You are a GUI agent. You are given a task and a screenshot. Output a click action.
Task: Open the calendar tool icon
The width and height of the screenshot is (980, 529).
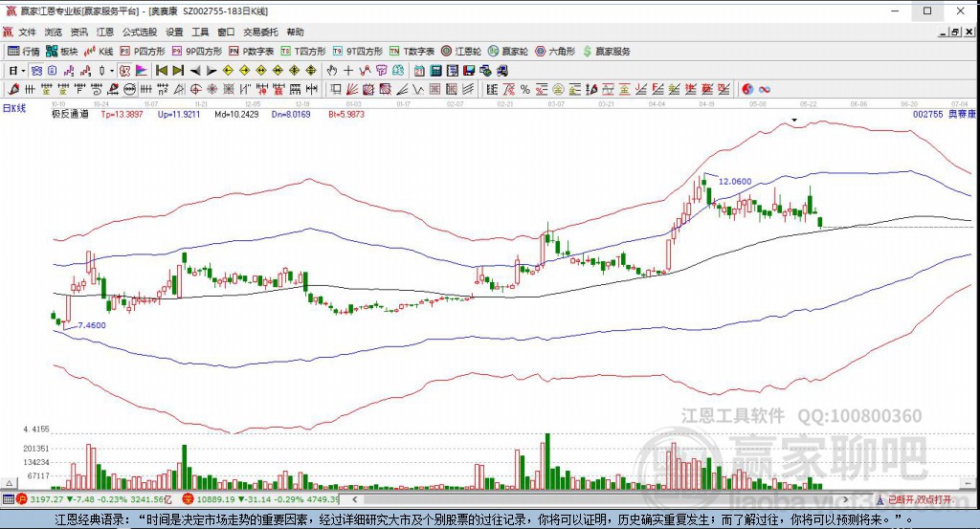coord(419,71)
